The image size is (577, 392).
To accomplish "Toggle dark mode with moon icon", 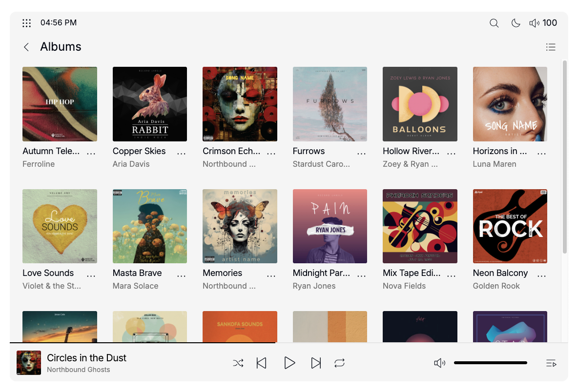I will [x=515, y=23].
